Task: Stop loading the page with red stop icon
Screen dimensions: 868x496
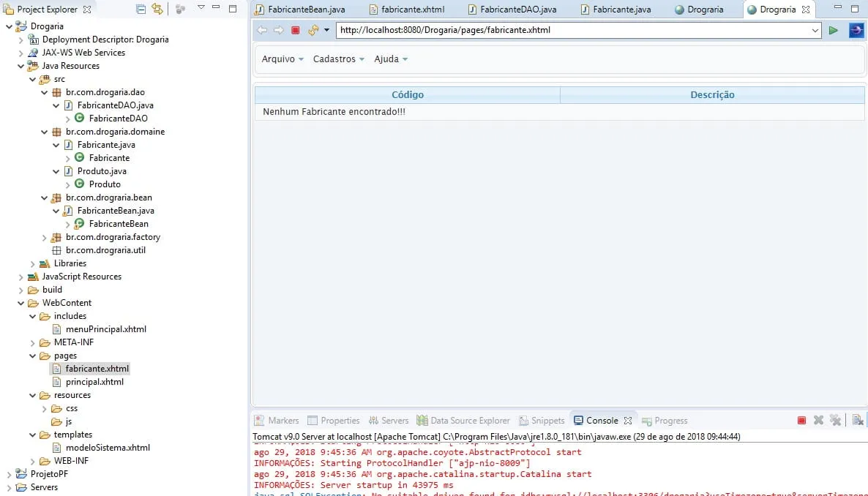Action: (296, 30)
